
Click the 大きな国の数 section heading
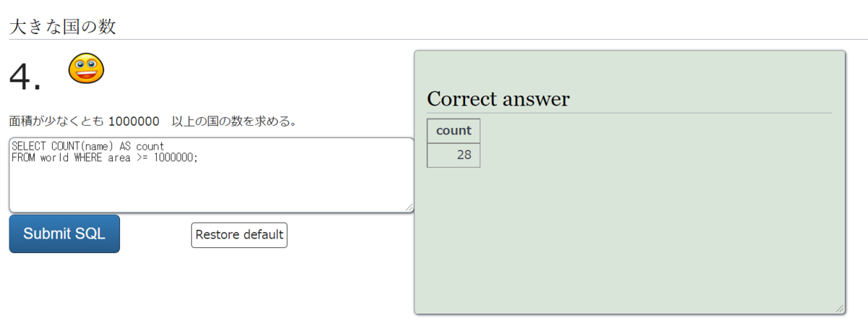[62, 27]
